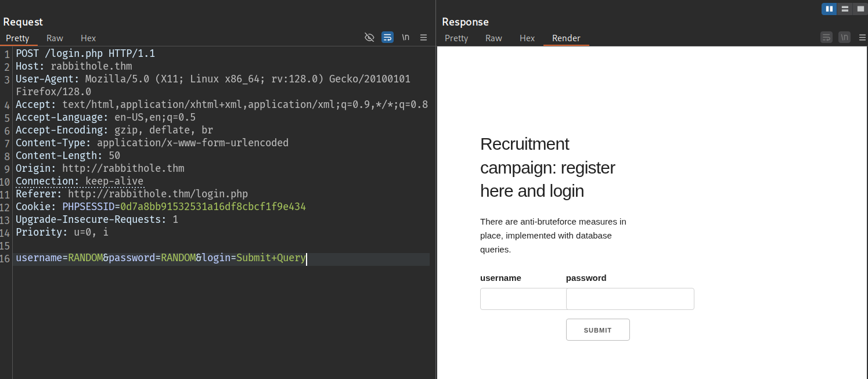868x379 pixels.
Task: Click the PHPSESSID cookie value
Action: (213, 207)
